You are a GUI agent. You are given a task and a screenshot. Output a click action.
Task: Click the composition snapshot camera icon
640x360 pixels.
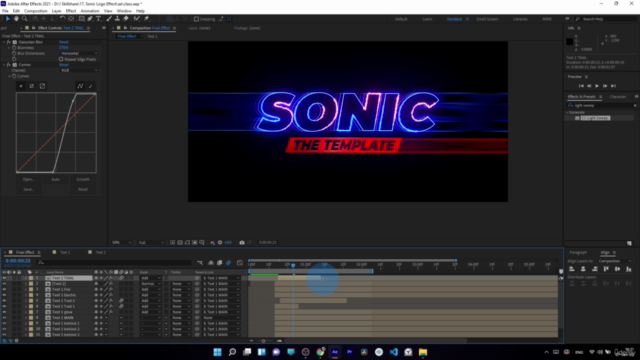point(242,242)
